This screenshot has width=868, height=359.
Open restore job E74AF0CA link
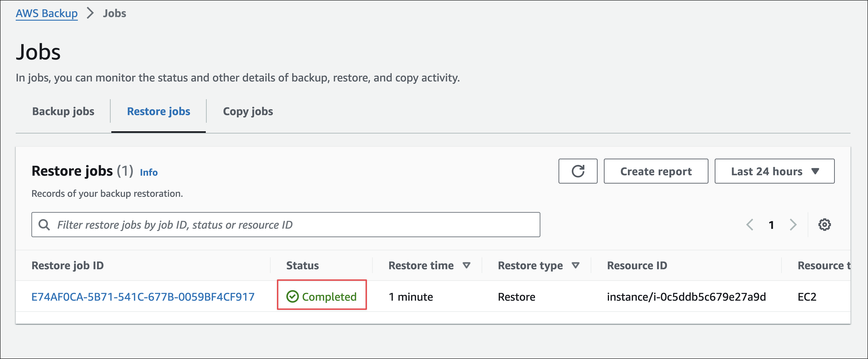pyautogui.click(x=143, y=297)
